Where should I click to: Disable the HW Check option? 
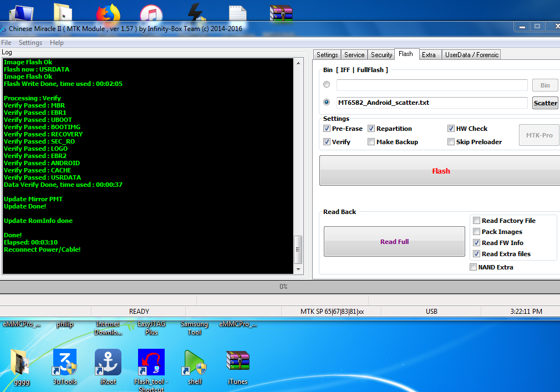(451, 129)
